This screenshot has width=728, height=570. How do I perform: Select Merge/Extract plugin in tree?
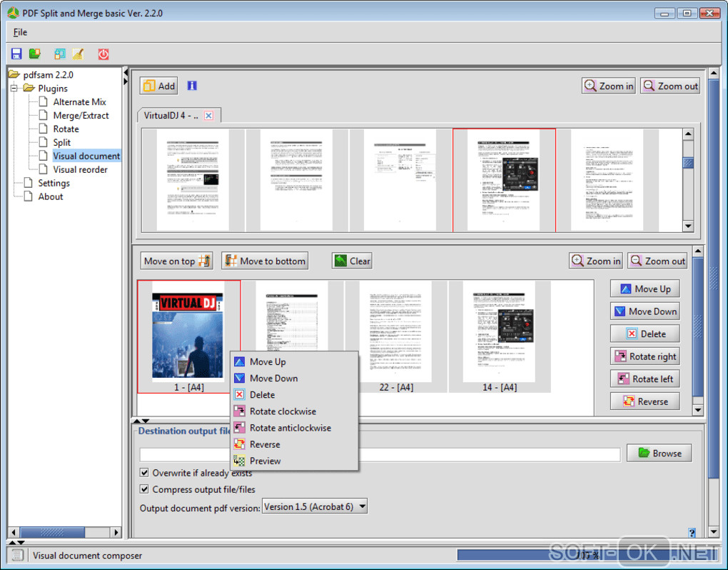click(81, 115)
